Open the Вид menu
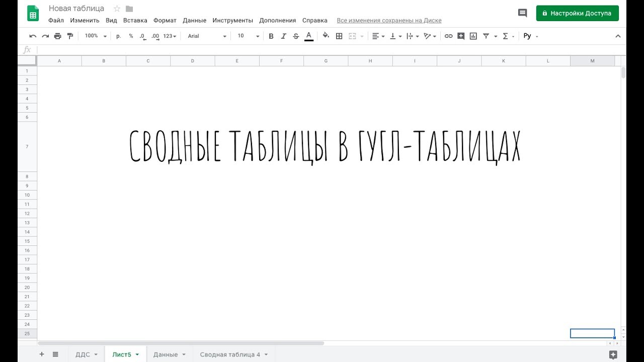 click(111, 21)
